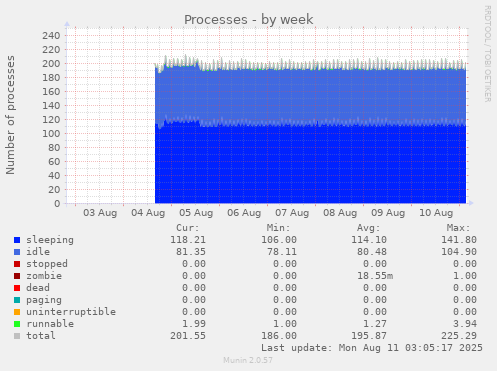Click the zombie legend color swatch
The width and height of the screenshot is (497, 371).
(17, 276)
